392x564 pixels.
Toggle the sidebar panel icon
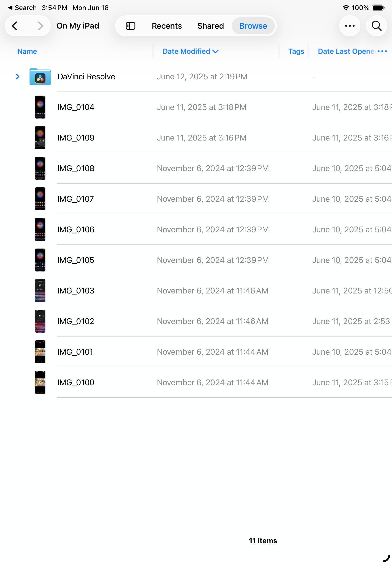pos(131,26)
